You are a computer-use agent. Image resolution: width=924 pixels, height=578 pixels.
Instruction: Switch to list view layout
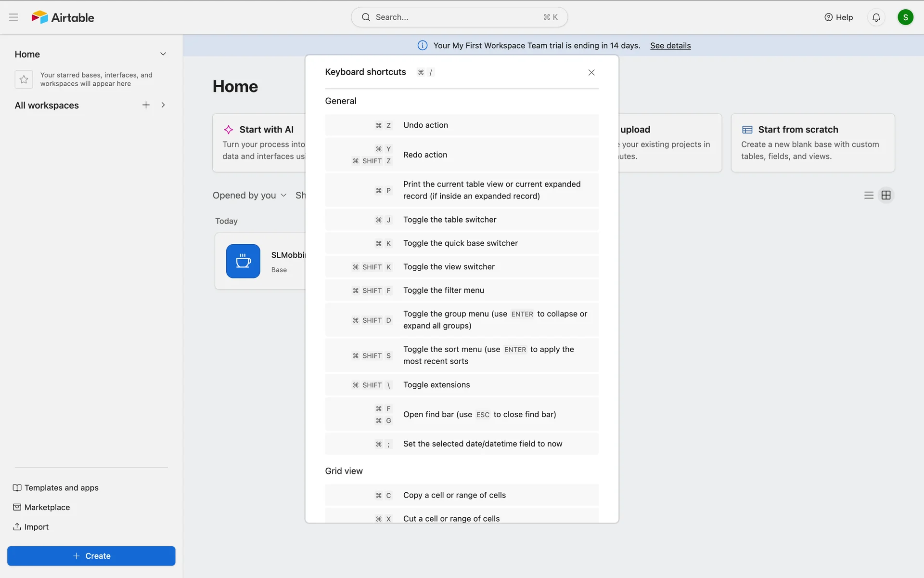(x=868, y=195)
